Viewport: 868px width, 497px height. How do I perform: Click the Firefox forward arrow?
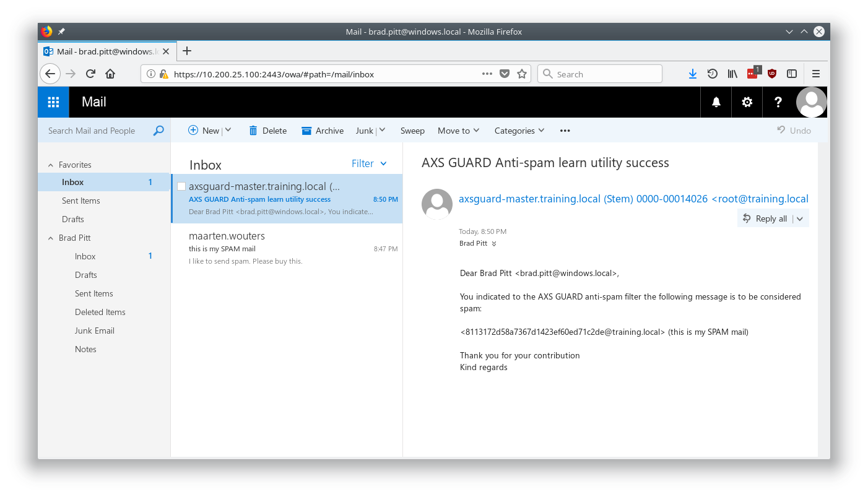(71, 74)
